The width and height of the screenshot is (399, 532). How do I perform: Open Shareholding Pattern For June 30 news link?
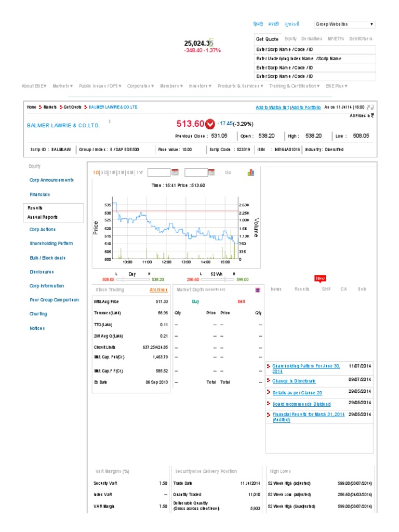point(306,368)
